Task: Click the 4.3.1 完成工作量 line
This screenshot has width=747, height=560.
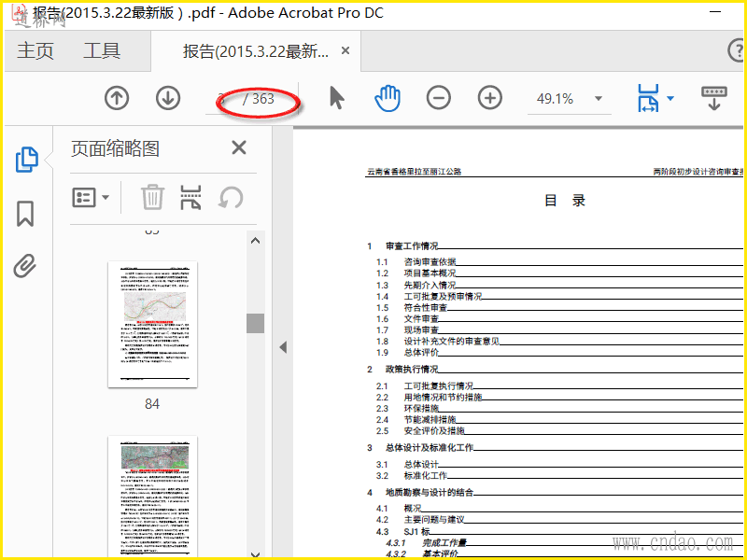Action: coord(565,543)
